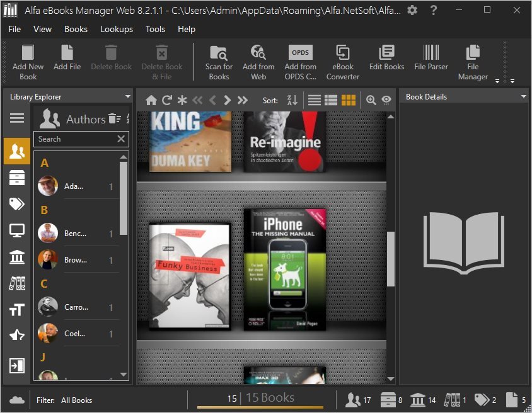Expand the sidebar hamburger menu
532x413 pixels.
(16, 118)
